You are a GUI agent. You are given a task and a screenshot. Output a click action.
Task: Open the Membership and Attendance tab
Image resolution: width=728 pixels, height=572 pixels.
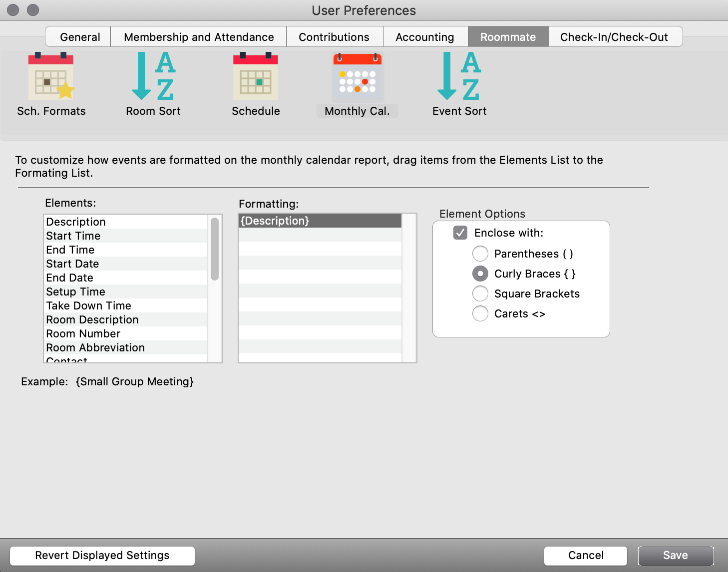(199, 37)
